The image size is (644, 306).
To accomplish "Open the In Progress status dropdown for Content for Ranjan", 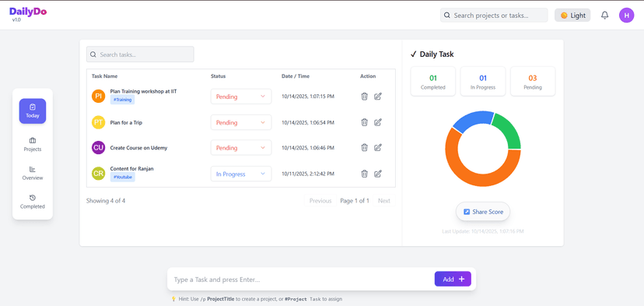I will point(241,174).
